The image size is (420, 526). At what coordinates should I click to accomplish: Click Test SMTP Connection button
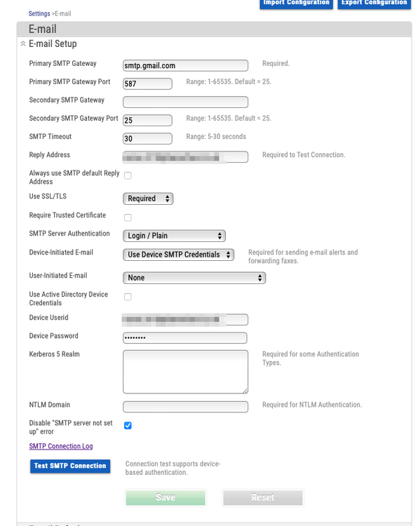click(x=70, y=466)
